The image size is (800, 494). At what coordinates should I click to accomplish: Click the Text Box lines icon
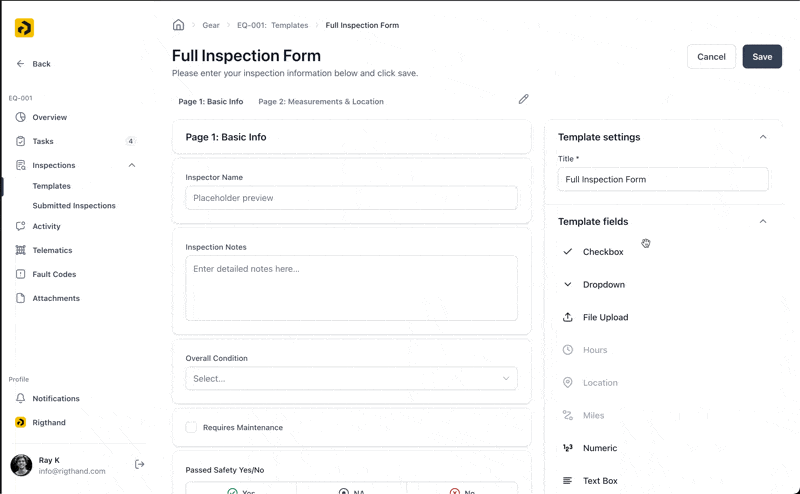[x=567, y=480]
